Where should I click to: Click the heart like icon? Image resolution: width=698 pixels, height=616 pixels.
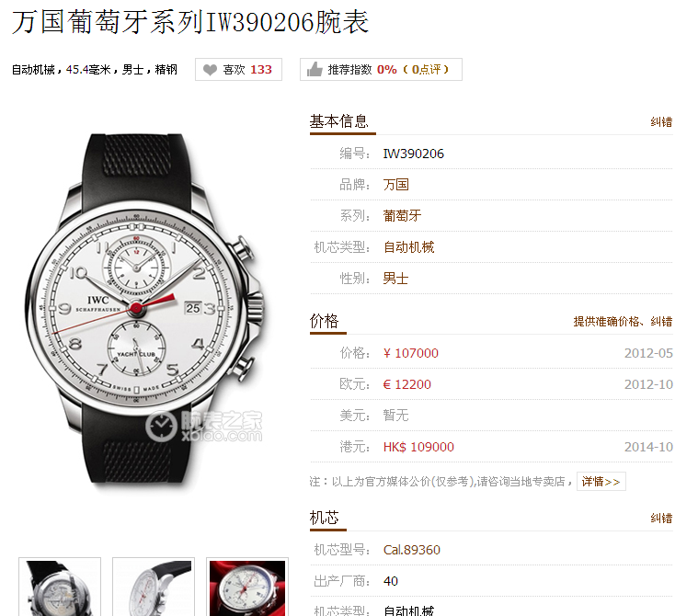click(210, 70)
